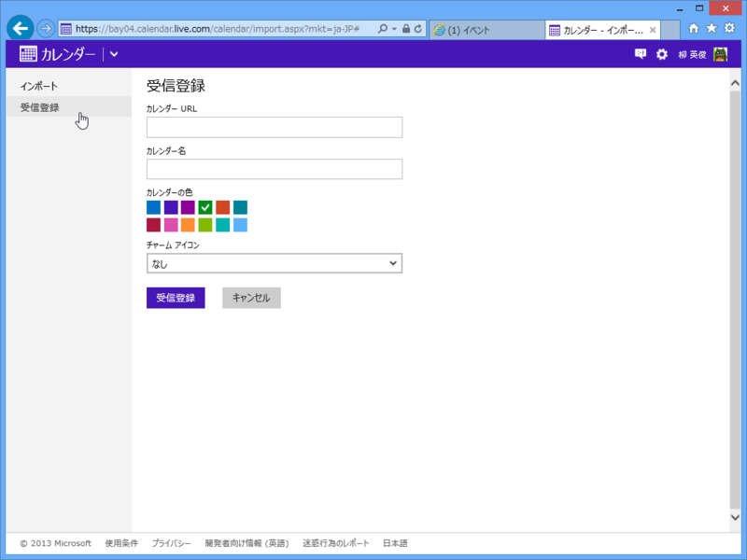Open the プライバシー link in the footer
This screenshot has height=560, width=747.
coord(171,542)
